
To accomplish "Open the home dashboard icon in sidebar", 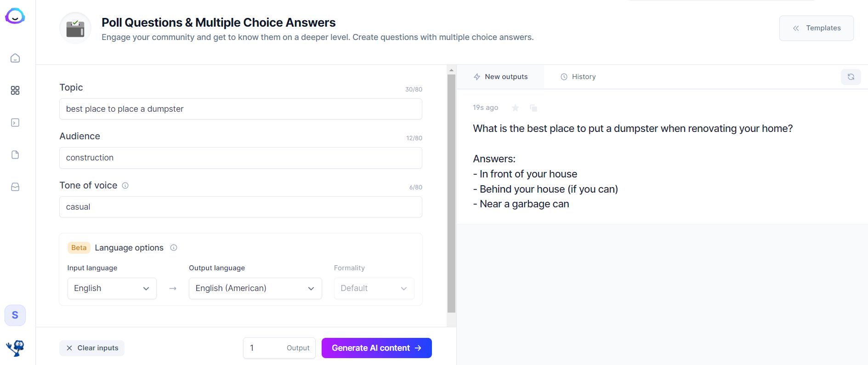I will click(x=15, y=58).
